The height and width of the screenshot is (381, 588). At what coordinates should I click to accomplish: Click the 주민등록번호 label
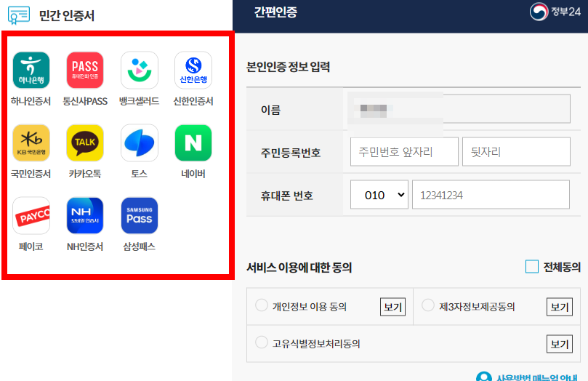point(291,153)
